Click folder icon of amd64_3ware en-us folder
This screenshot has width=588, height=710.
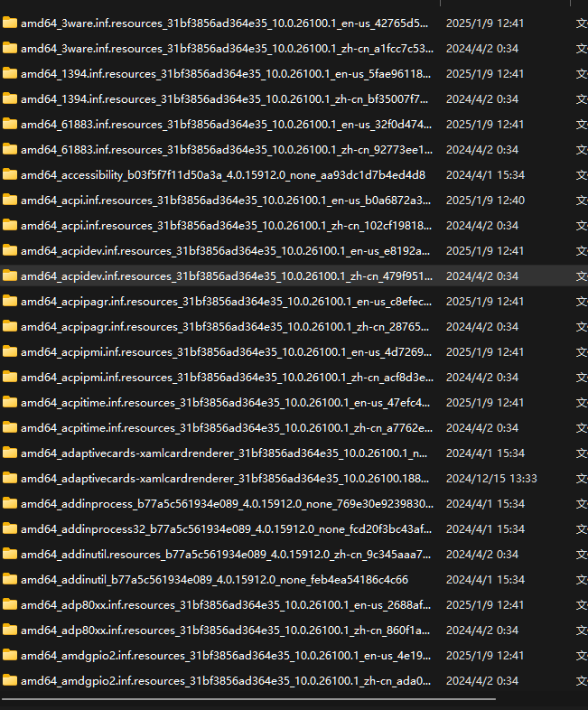click(x=10, y=23)
